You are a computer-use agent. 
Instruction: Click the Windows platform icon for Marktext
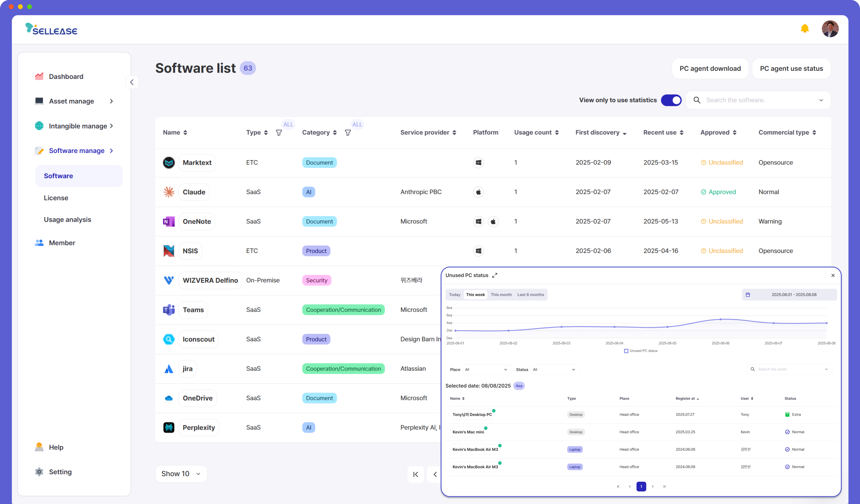478,163
